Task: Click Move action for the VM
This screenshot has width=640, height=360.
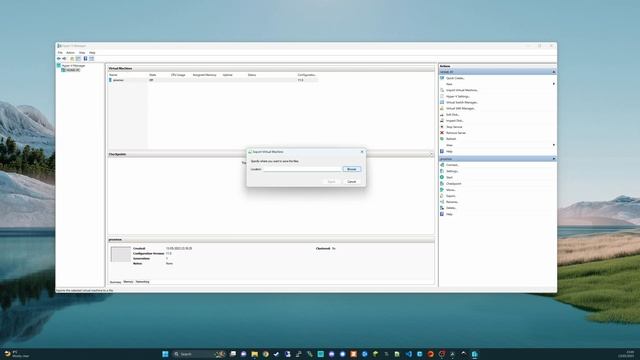Action: 451,190
